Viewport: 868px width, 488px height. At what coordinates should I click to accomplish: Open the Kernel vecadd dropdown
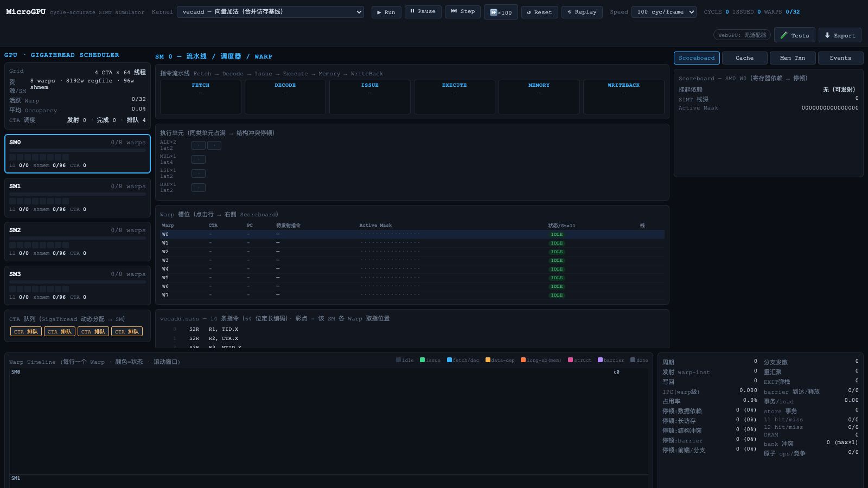tap(270, 12)
